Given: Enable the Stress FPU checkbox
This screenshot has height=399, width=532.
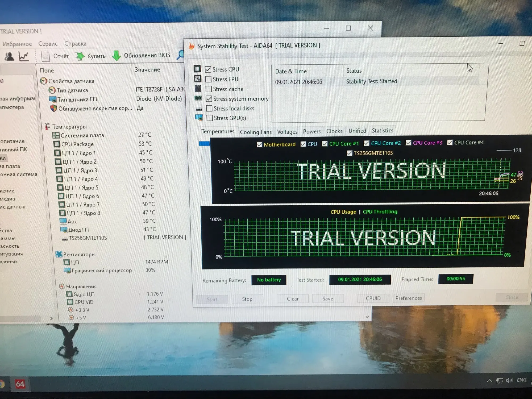Looking at the screenshot, I should 209,79.
